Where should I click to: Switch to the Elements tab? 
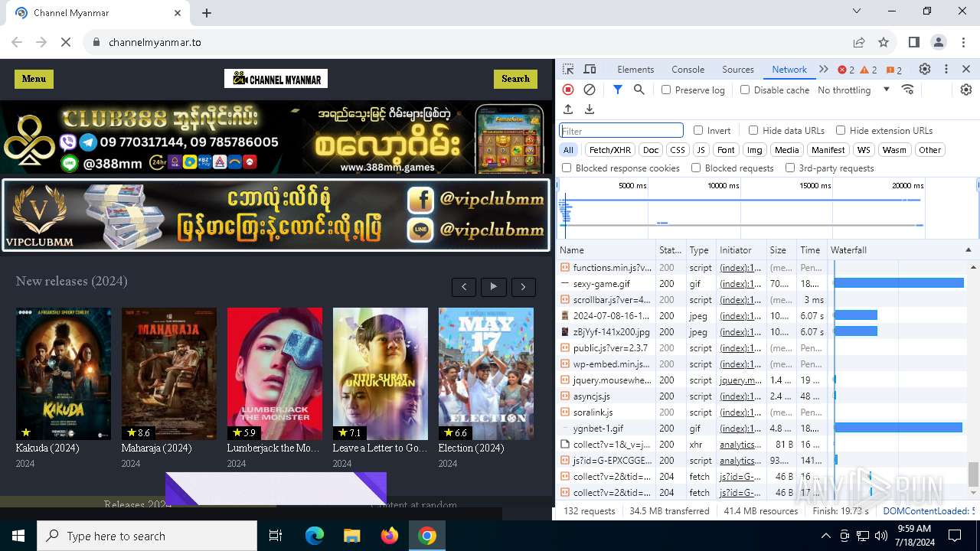[x=635, y=70]
